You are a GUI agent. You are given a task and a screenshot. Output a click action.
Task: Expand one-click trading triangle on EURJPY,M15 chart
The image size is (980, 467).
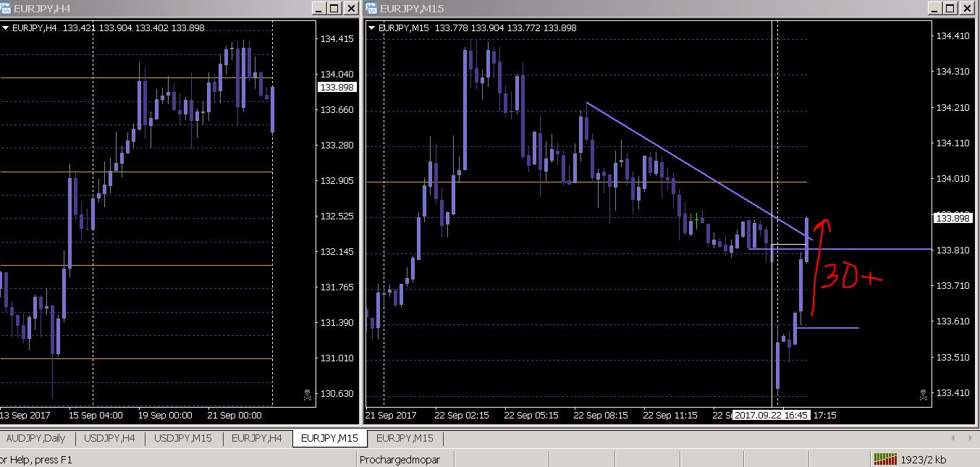372,28
